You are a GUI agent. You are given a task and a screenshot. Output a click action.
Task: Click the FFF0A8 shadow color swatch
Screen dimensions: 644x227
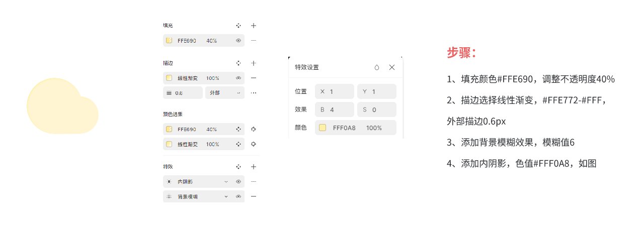pyautogui.click(x=323, y=128)
